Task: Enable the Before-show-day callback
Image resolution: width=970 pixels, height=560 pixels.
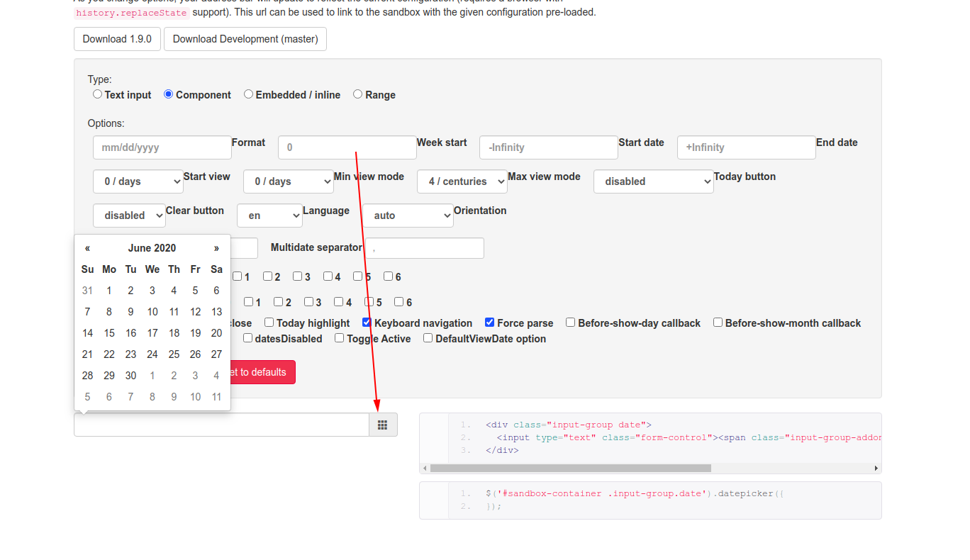Action: click(570, 323)
